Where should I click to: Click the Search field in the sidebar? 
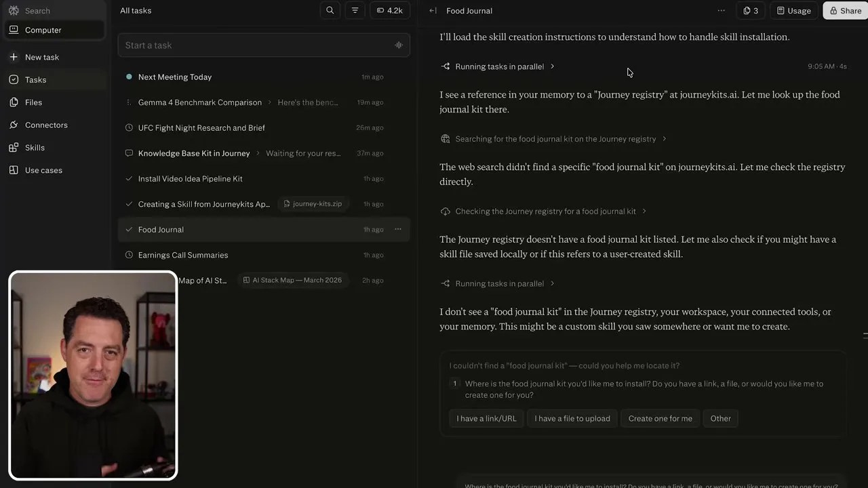(54, 11)
